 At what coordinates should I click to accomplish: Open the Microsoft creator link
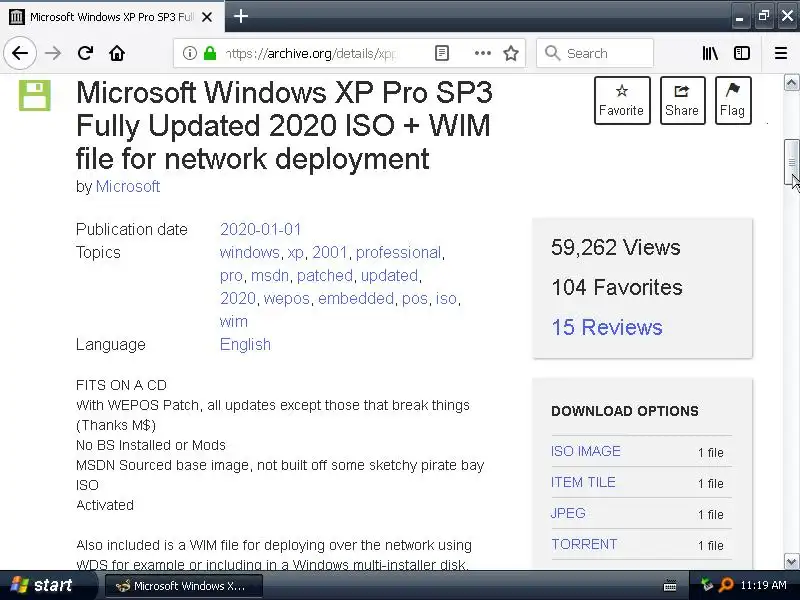pos(128,186)
